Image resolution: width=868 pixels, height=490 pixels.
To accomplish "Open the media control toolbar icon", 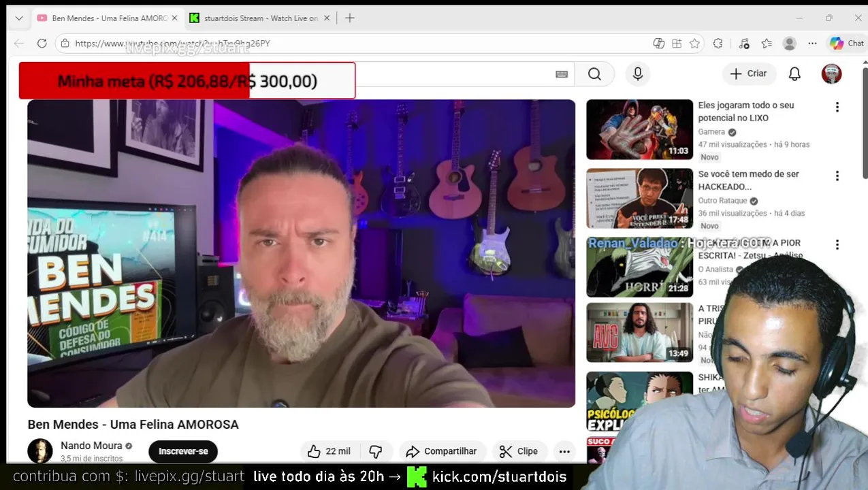I will 744,44.
